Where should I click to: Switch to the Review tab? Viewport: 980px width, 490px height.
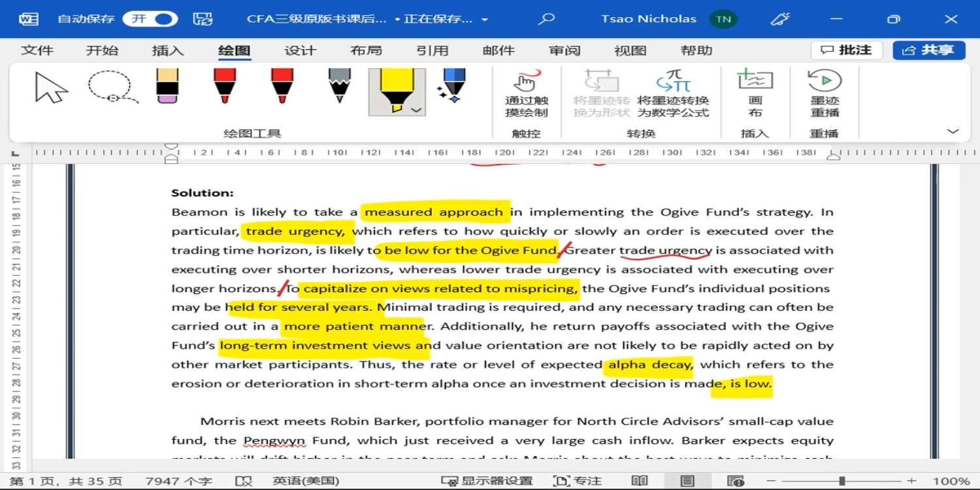click(x=564, y=51)
